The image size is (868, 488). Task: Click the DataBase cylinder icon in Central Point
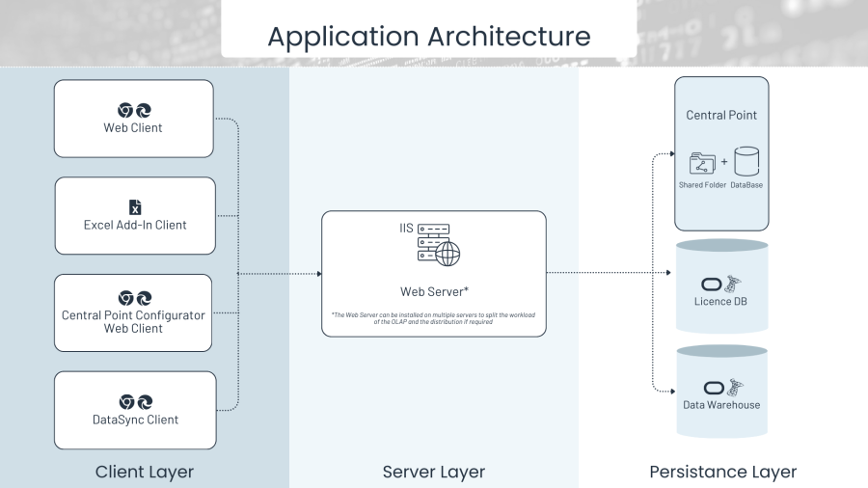747,161
